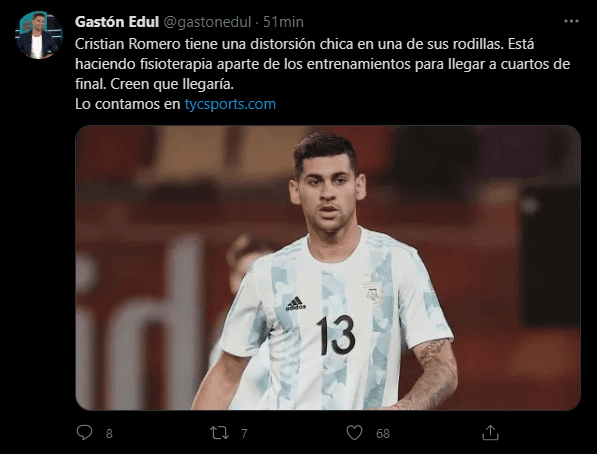Click the display name Gastón Edul
The height and width of the screenshot is (454, 597).
[x=117, y=22]
